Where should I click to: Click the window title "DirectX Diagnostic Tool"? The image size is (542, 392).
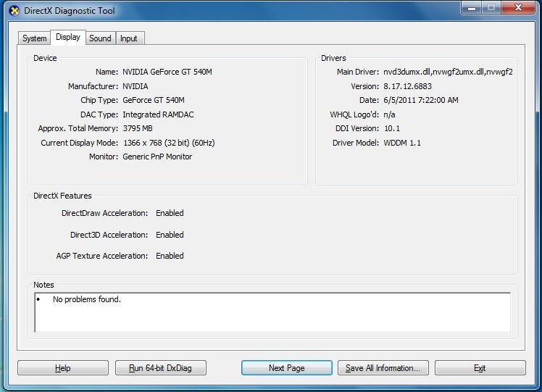point(69,11)
